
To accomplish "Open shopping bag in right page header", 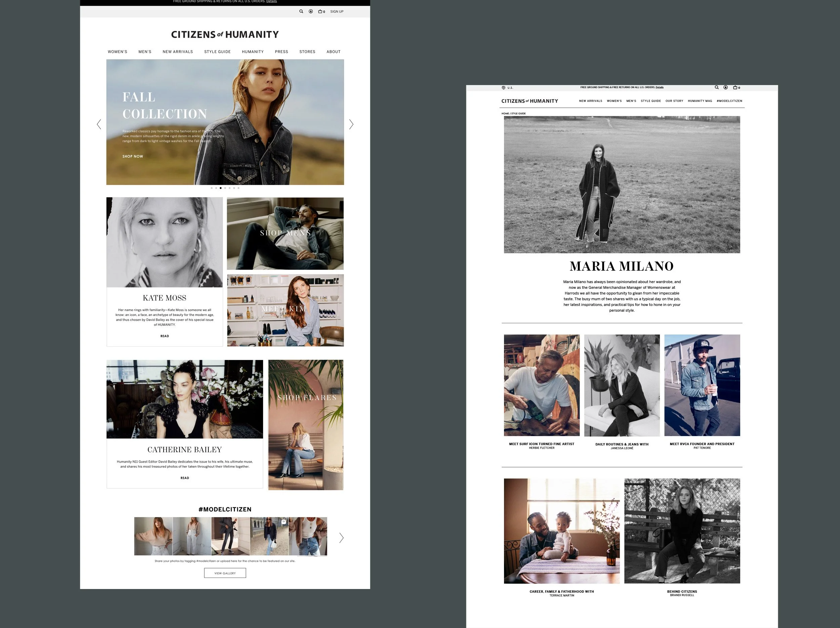I will click(x=736, y=87).
